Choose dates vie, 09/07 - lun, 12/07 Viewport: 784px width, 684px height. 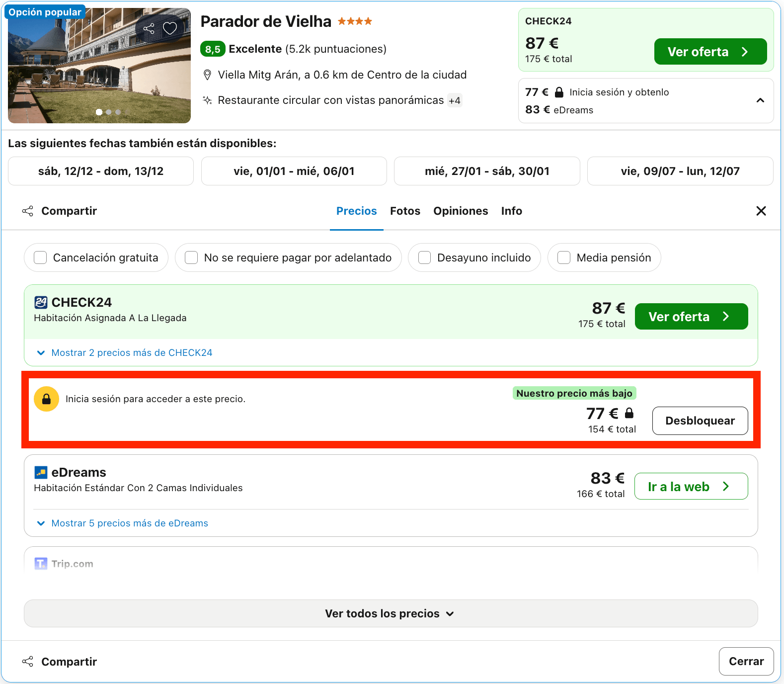point(680,171)
